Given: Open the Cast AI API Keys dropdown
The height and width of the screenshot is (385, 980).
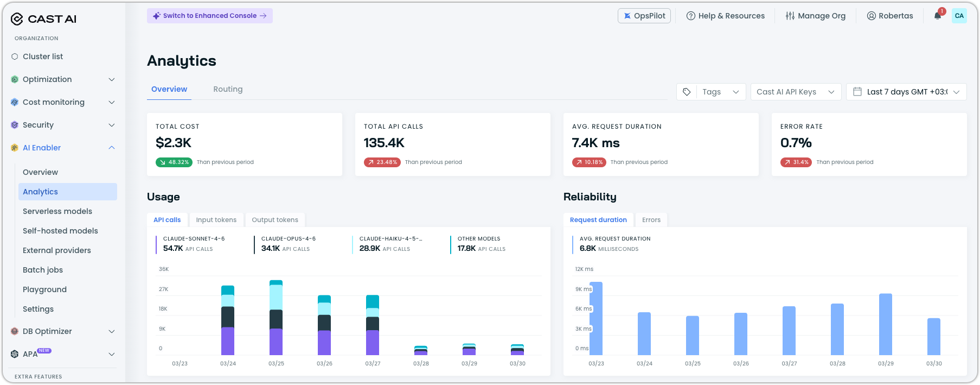Looking at the screenshot, I should [x=796, y=92].
